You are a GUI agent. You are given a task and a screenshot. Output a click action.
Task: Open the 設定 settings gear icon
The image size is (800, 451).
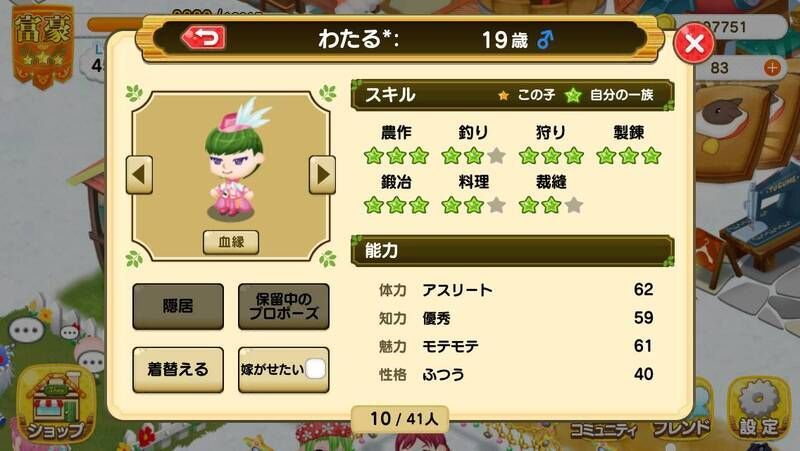coord(759,410)
